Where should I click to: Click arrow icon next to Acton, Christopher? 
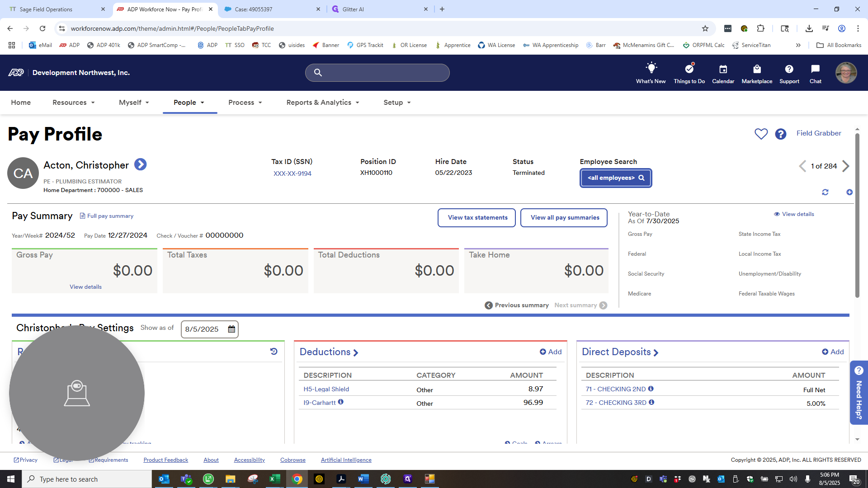[x=141, y=164]
